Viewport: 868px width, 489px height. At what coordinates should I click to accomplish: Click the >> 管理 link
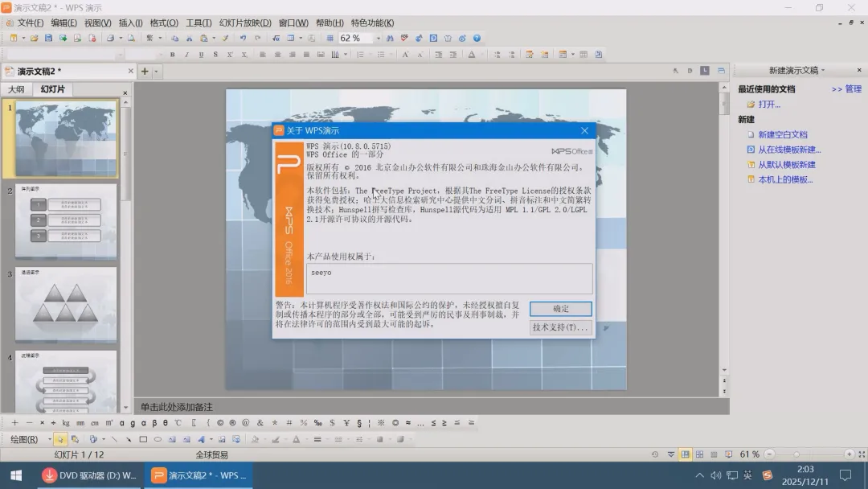(x=846, y=89)
